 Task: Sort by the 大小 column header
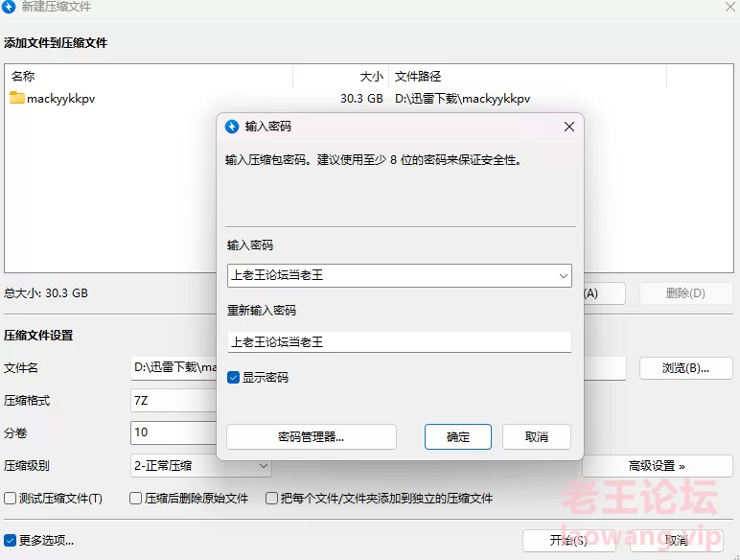(340, 76)
